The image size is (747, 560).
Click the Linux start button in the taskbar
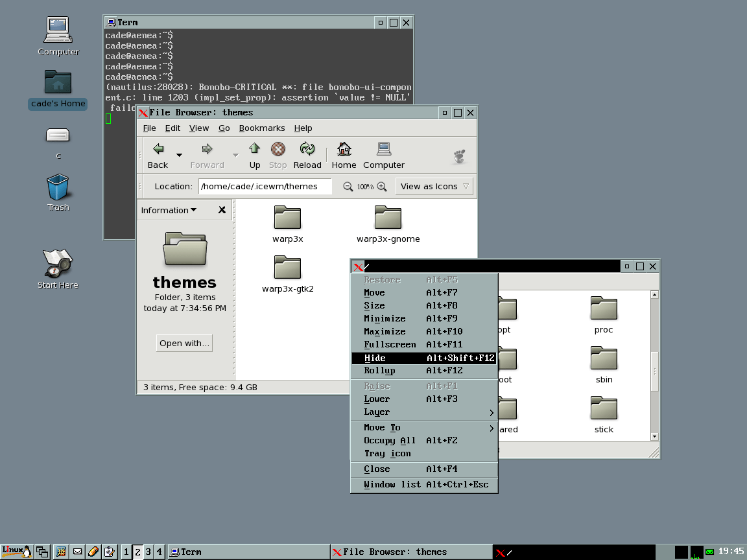point(17,552)
